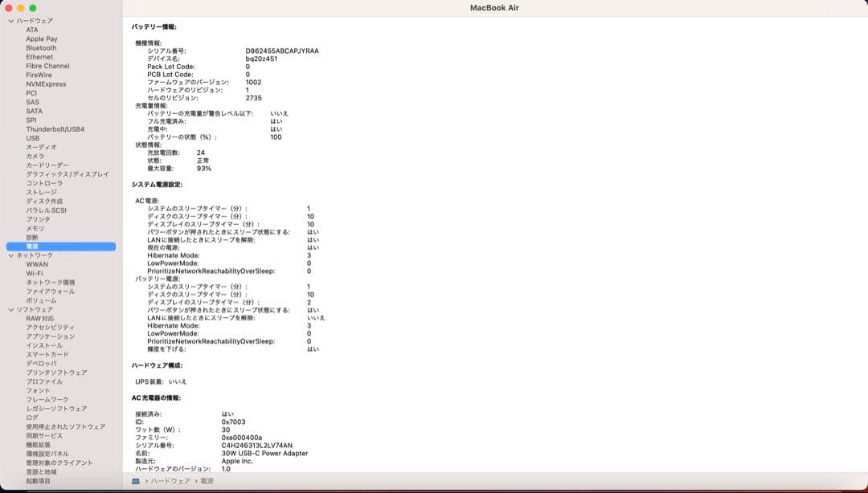Click ハードウェア in the bottom path bar
Image resolution: width=868 pixels, height=493 pixels.
(x=172, y=481)
